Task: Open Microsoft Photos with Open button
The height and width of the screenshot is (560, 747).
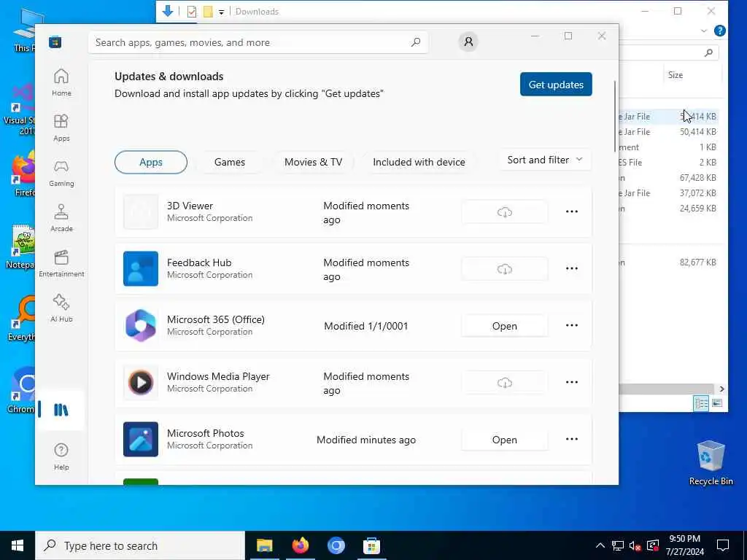Action: point(505,440)
